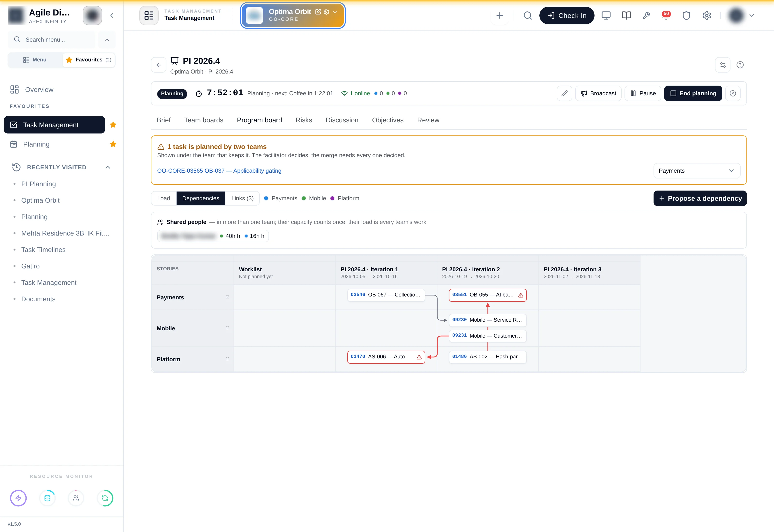
Task: Click Propose a dependency button
Action: coord(700,198)
